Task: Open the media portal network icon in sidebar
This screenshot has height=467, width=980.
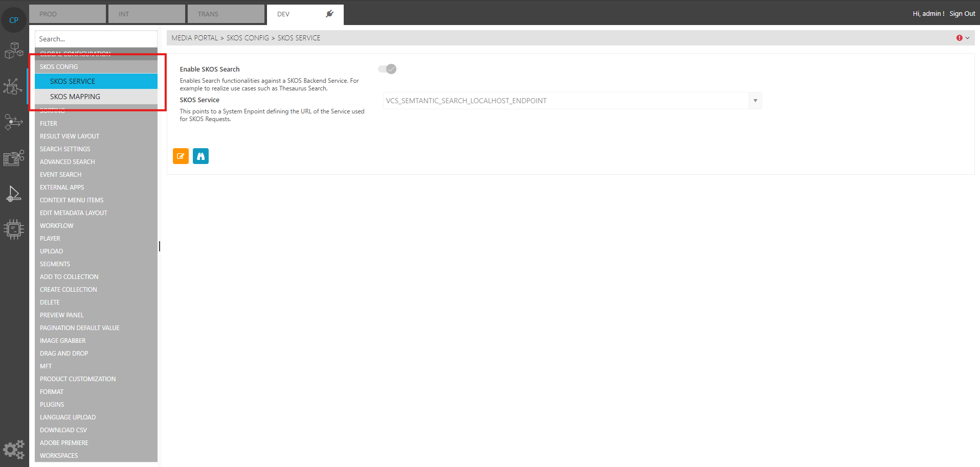Action: [13, 86]
